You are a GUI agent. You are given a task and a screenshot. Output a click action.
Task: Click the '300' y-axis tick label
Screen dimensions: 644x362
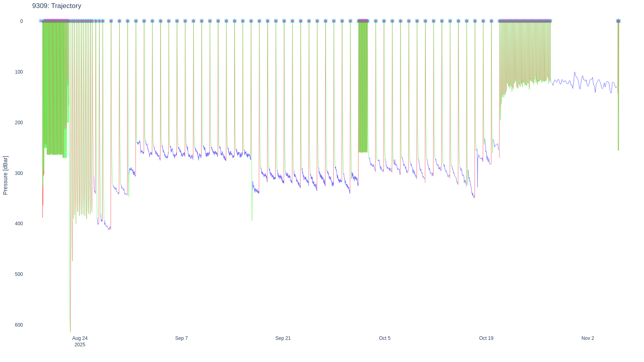click(x=19, y=173)
